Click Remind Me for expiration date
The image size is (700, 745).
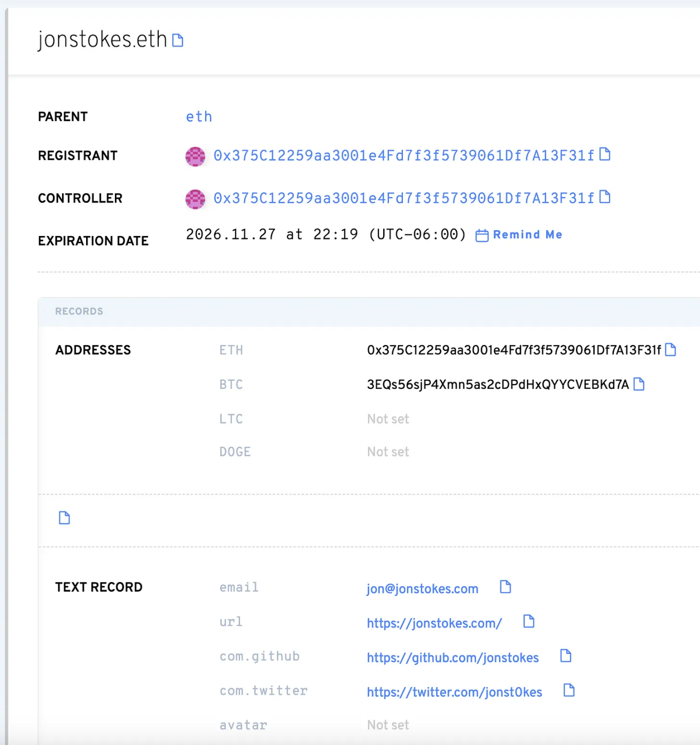point(527,235)
